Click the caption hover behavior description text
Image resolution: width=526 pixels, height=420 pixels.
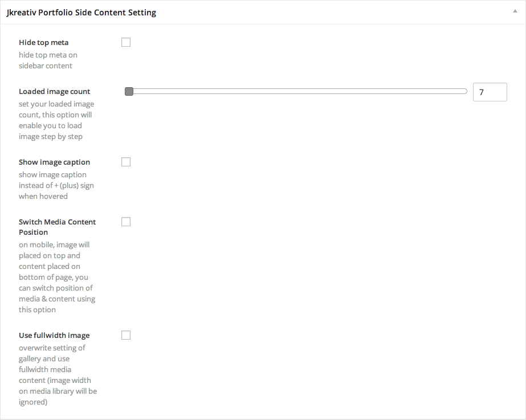[x=56, y=185]
